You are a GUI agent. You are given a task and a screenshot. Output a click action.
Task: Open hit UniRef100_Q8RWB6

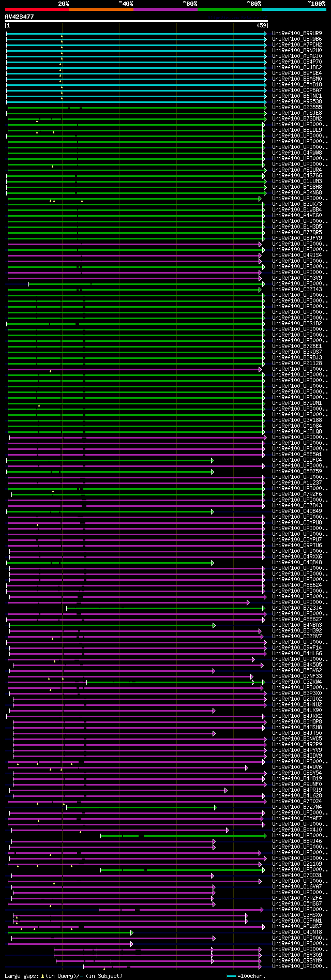[x=297, y=39]
